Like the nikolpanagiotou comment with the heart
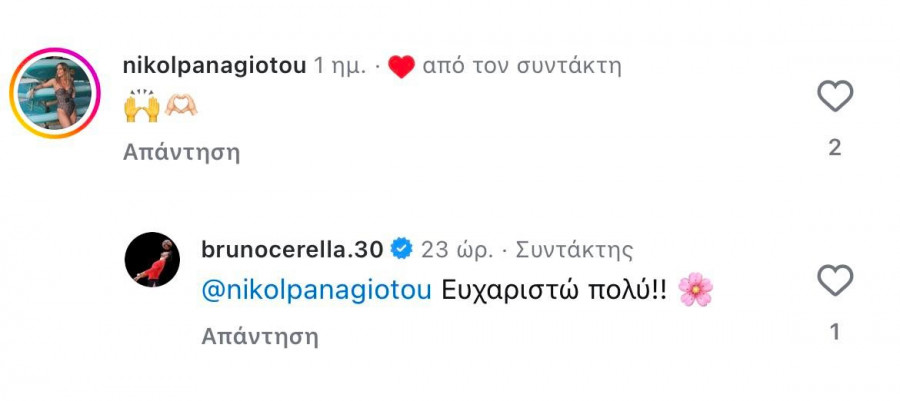Viewport: 900px width, 401px height. [835, 97]
